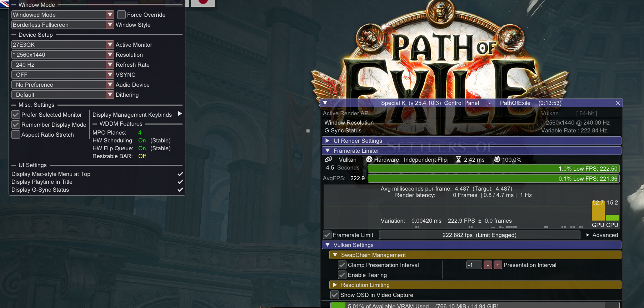Toggle Display G-Sync Status option
Image resolution: width=644 pixels, height=308 pixels.
click(96, 190)
